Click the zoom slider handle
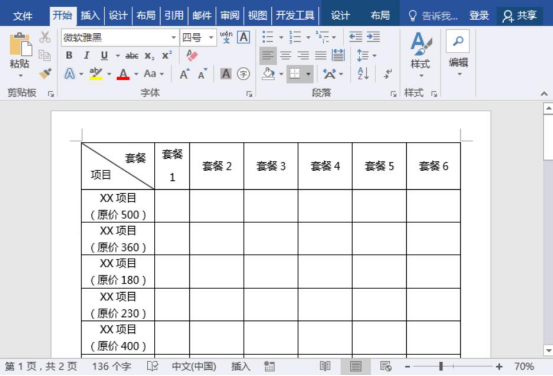The image size is (553, 376). point(441,366)
